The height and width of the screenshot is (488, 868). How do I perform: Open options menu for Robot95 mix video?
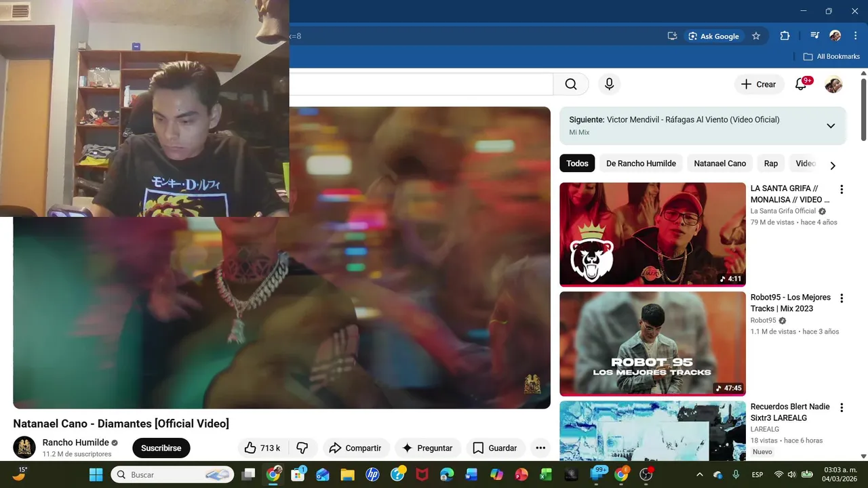tap(842, 299)
